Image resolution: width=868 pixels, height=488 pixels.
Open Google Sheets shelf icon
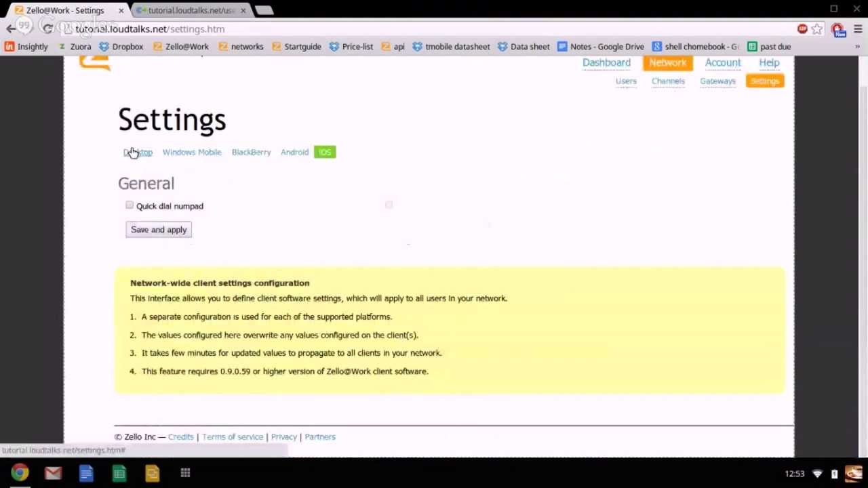click(x=119, y=473)
